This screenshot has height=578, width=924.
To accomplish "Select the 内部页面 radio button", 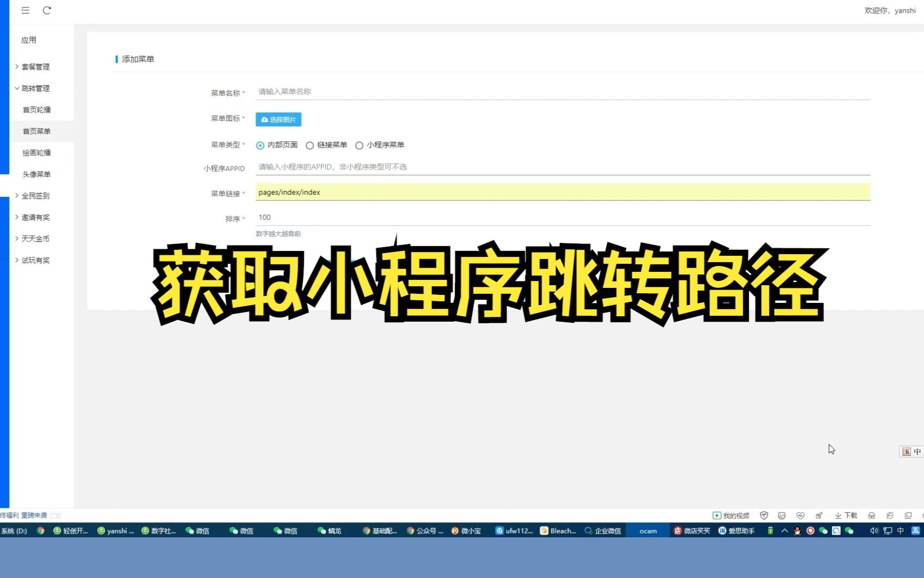I will [x=260, y=145].
